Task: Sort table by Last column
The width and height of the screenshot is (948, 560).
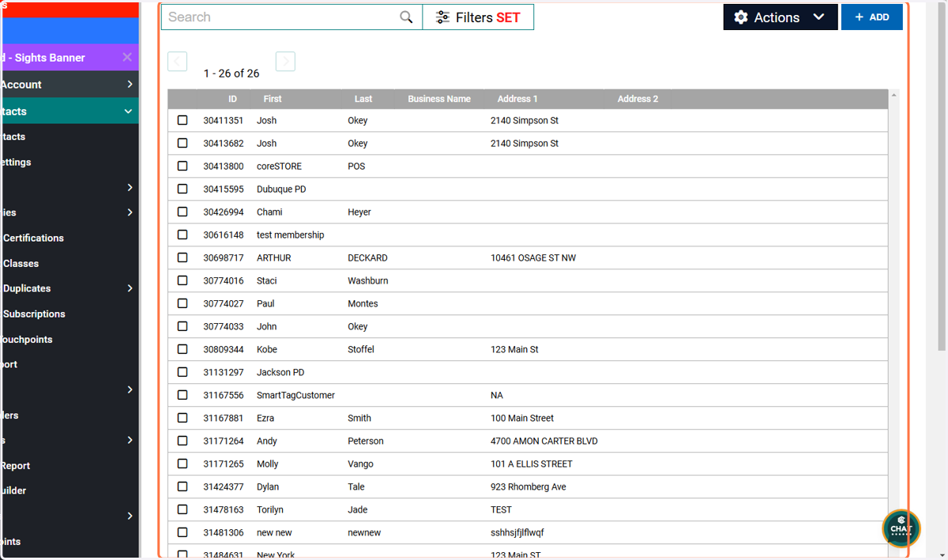Action: (363, 99)
